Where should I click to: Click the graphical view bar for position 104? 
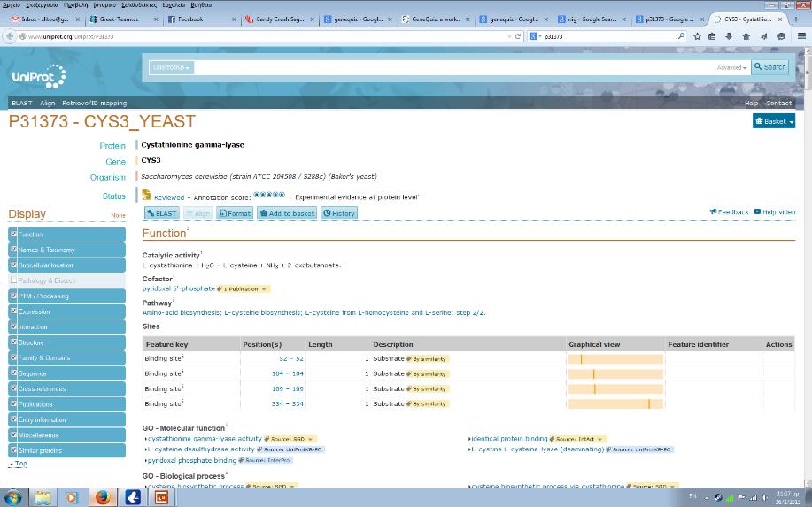(615, 373)
